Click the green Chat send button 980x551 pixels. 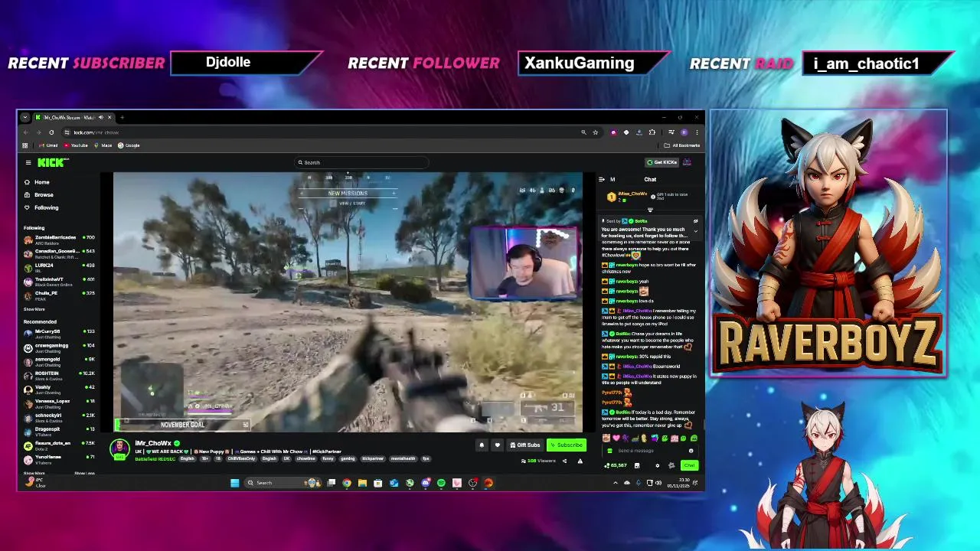(x=690, y=465)
